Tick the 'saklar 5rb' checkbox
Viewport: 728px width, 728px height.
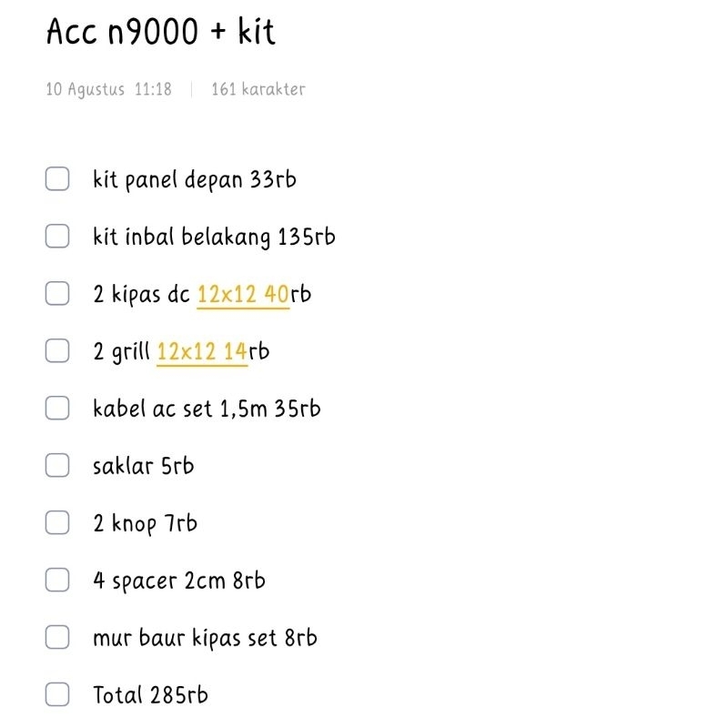tap(57, 466)
